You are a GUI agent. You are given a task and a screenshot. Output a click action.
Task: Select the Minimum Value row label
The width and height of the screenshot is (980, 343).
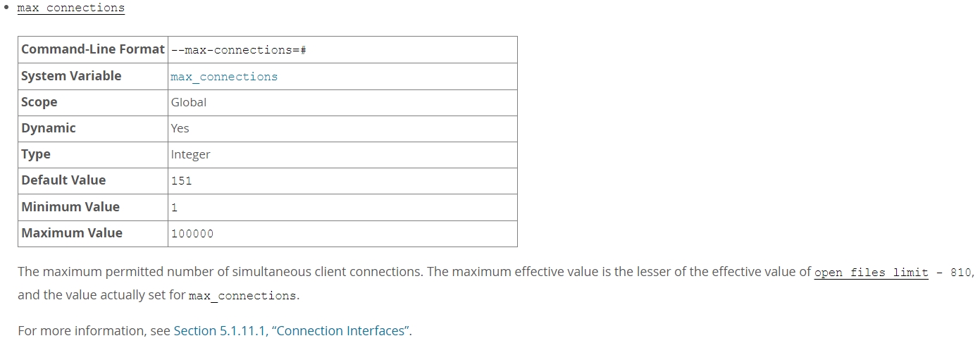pyautogui.click(x=70, y=207)
